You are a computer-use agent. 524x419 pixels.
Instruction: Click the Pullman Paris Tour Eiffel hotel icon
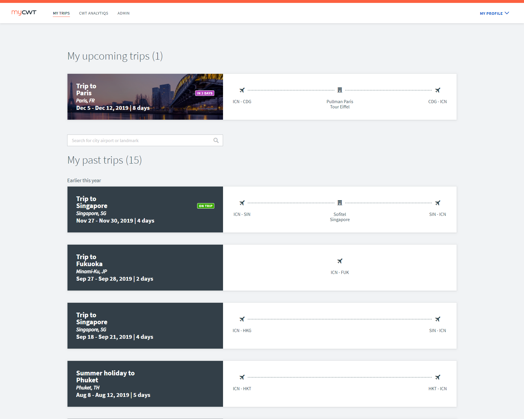click(340, 90)
